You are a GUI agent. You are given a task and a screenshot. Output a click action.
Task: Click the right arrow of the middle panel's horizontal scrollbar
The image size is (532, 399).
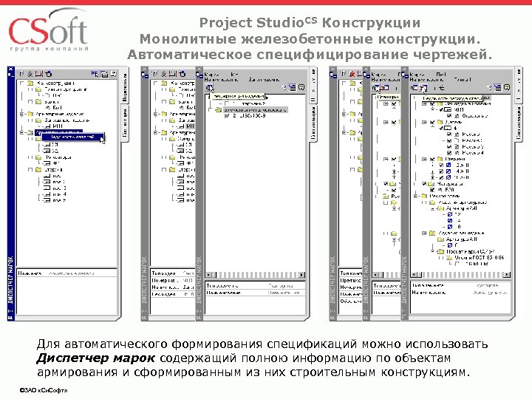tap(301, 275)
